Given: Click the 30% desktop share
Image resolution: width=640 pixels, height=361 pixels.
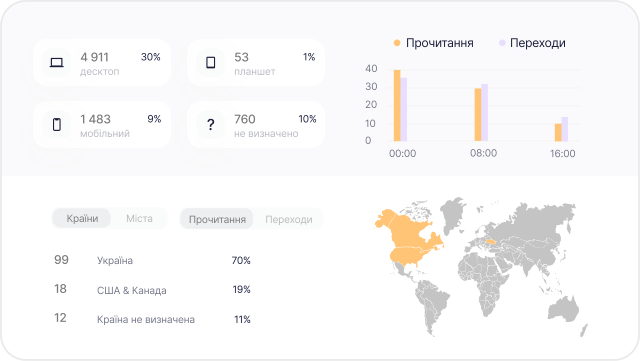Looking at the screenshot, I should click(x=151, y=57).
